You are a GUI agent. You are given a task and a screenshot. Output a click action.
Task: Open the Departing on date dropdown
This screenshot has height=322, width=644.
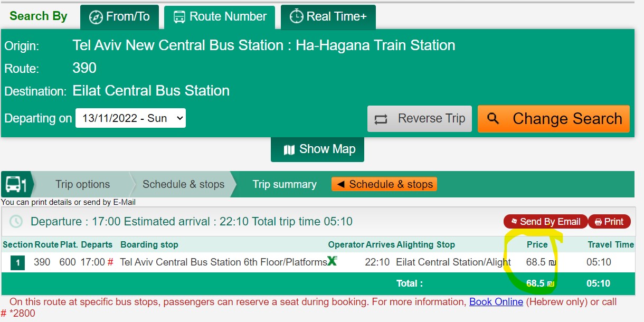(131, 118)
